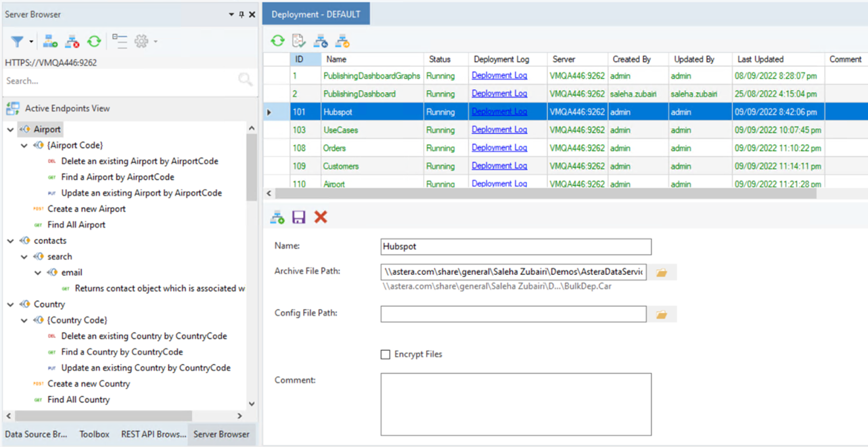868x447 pixels.
Task: Click the connect to server icon
Action: [50, 41]
